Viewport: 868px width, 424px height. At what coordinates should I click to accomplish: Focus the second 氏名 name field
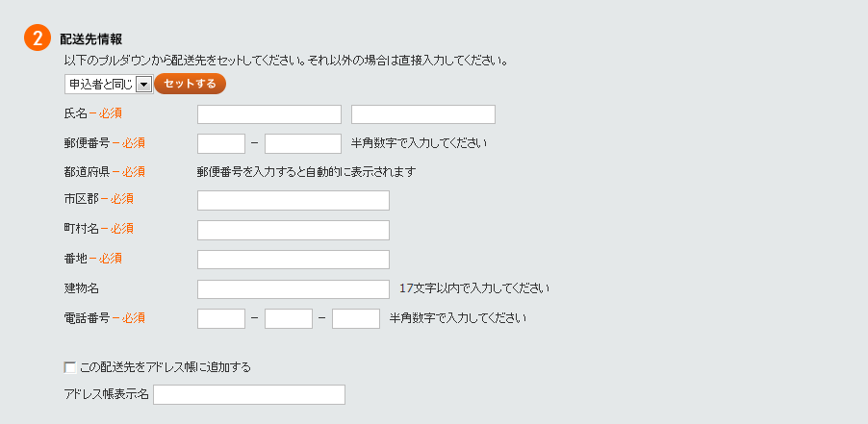pyautogui.click(x=423, y=114)
